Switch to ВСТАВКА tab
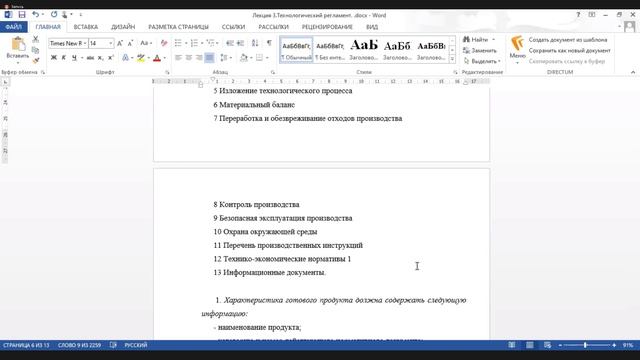 [x=86, y=27]
